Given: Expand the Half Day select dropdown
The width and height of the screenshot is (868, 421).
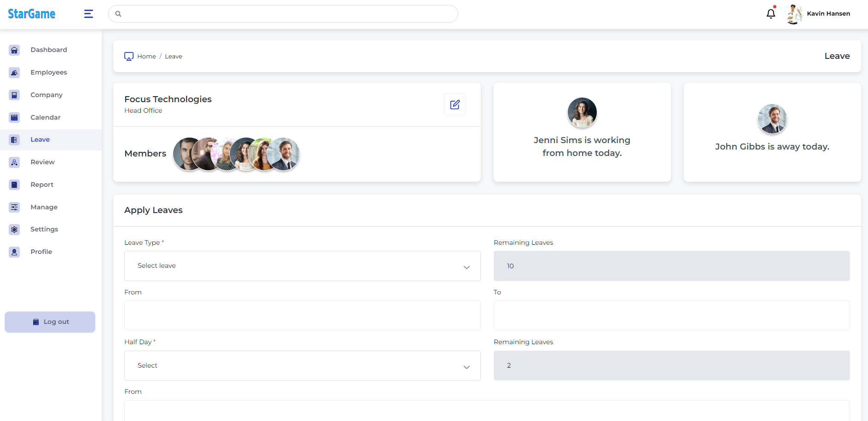Looking at the screenshot, I should point(302,366).
